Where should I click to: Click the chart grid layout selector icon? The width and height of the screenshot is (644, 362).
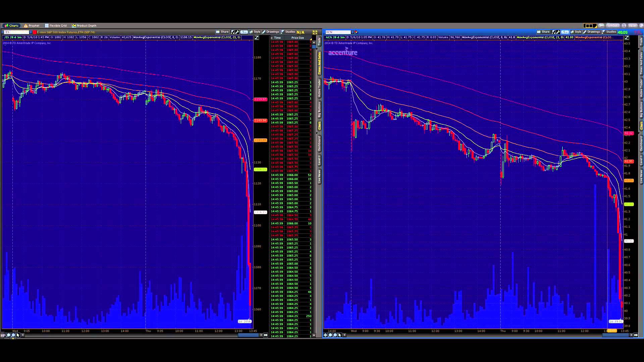tap(589, 25)
